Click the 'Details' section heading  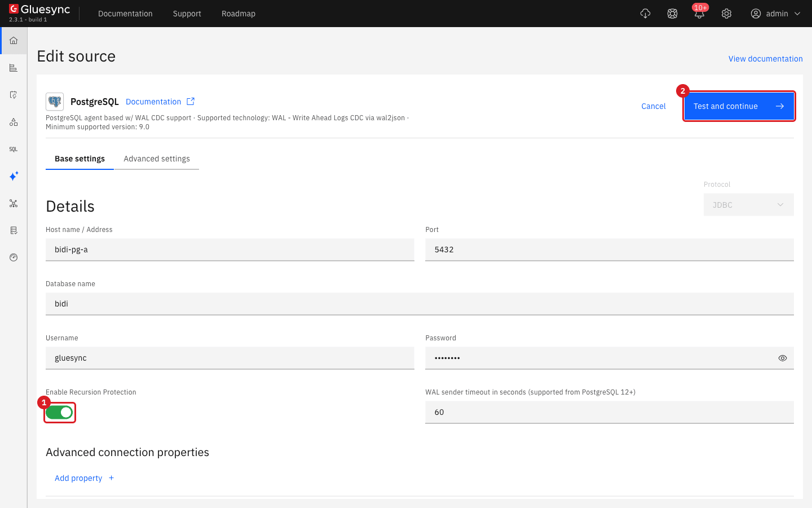click(70, 206)
